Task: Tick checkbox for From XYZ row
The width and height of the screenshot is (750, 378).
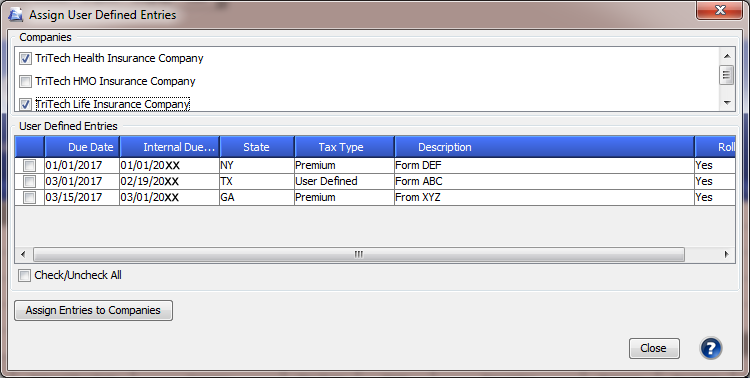Action: click(30, 197)
